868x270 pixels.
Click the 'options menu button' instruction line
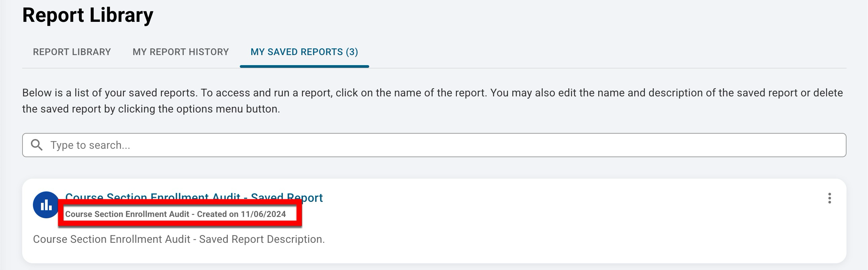point(151,109)
